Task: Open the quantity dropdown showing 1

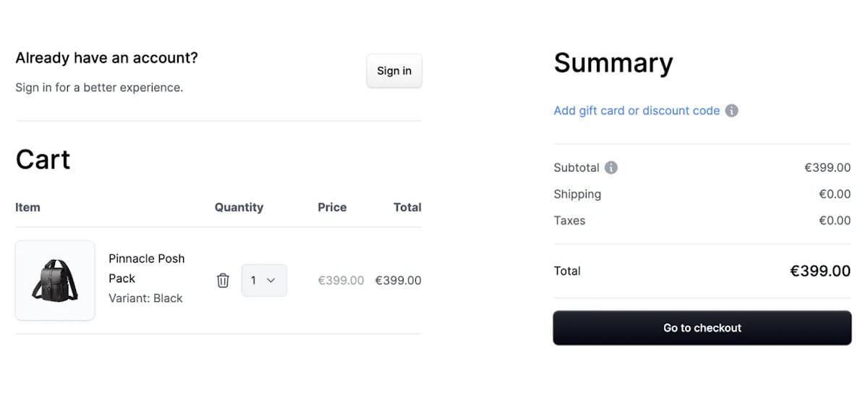Action: point(263,280)
